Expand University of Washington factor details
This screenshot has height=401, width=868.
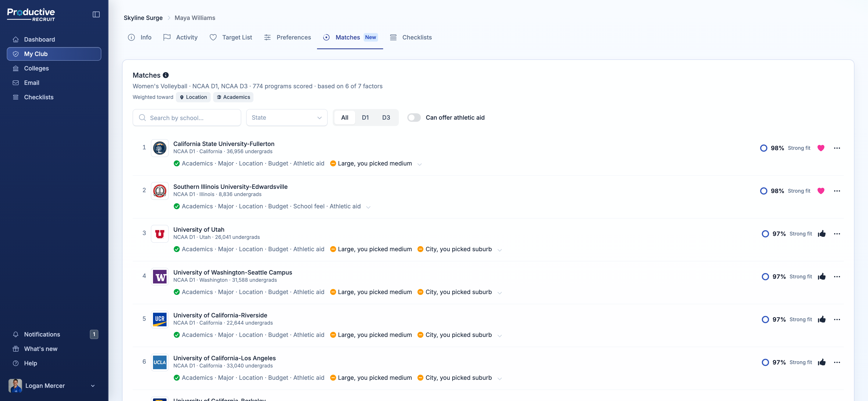[x=500, y=293]
